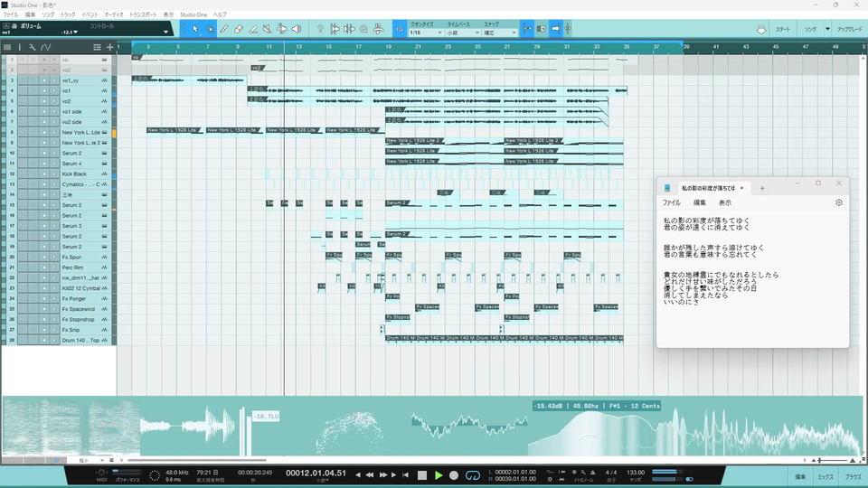This screenshot has height=488, width=868.
Task: Select the Fx Spacewind track name
Action: [x=79, y=309]
